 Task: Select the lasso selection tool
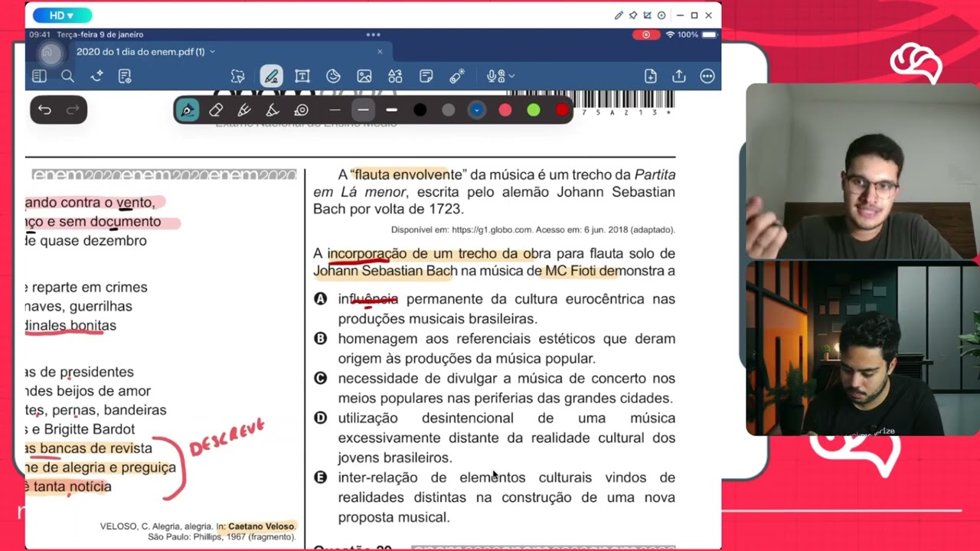238,76
